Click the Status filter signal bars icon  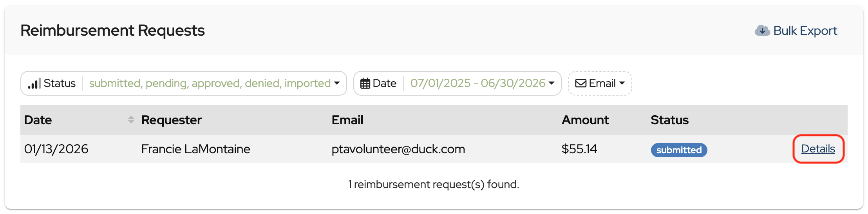[x=34, y=83]
